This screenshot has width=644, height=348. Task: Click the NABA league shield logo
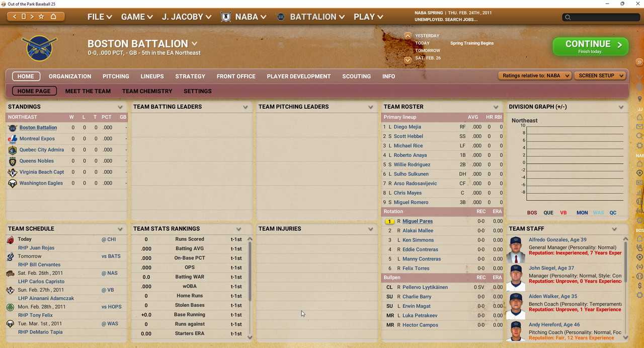(x=226, y=17)
